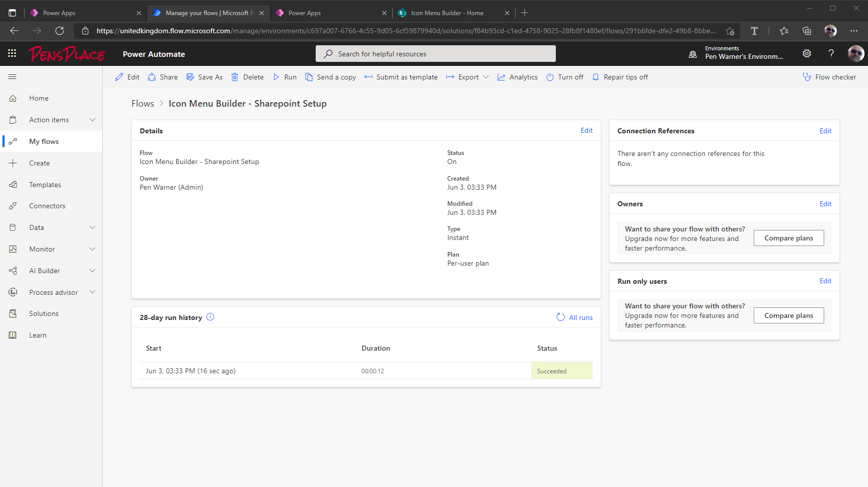This screenshot has height=487, width=868.
Task: Click the Flows breadcrumb link
Action: pyautogui.click(x=142, y=104)
